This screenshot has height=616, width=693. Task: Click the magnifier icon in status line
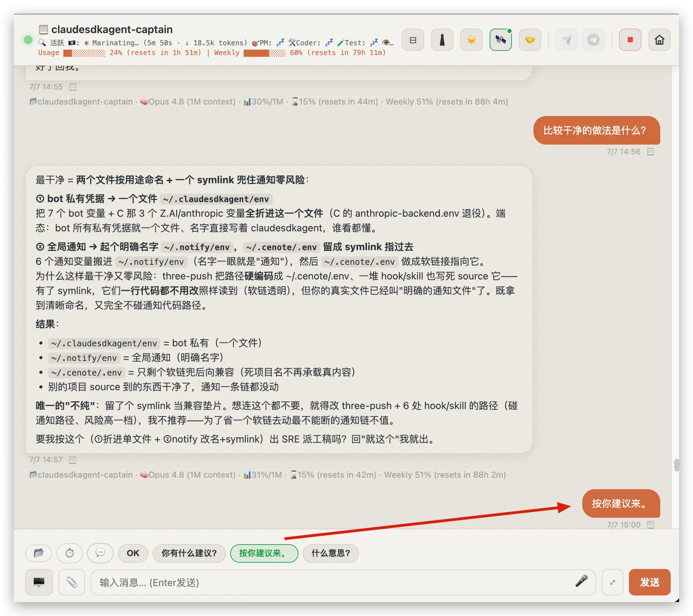pos(42,43)
